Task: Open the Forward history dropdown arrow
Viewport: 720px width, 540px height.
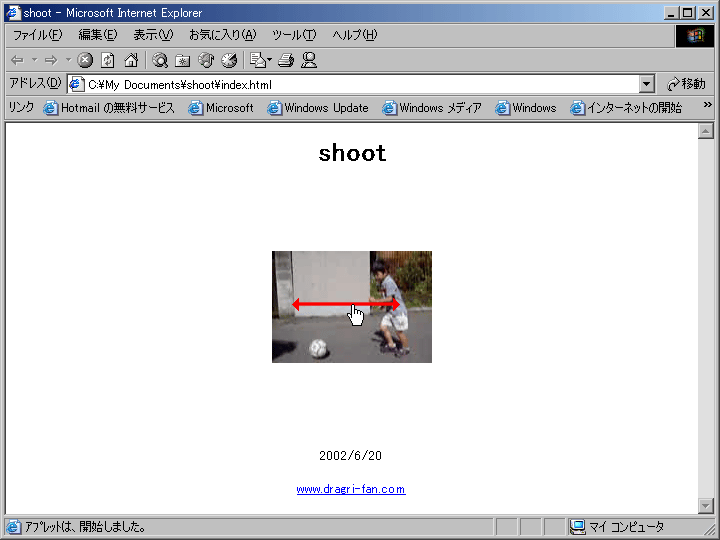Action: [68, 60]
